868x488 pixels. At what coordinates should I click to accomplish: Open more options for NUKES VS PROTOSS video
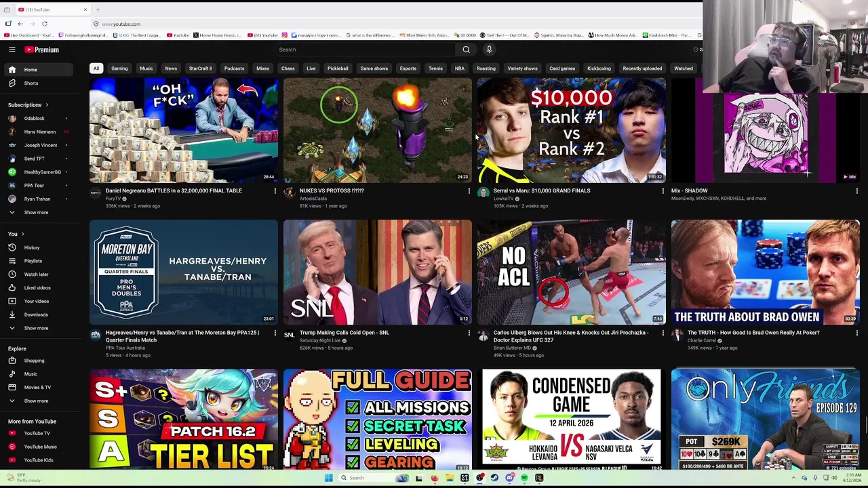tap(469, 191)
